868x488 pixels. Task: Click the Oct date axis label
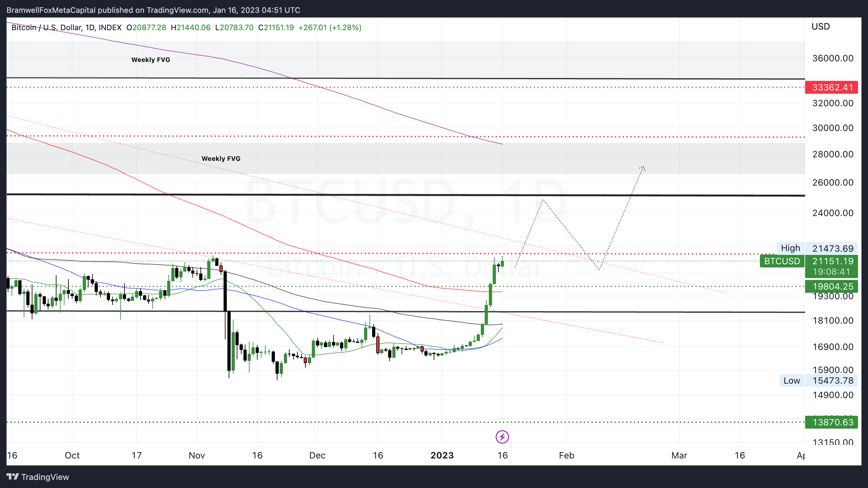point(72,455)
